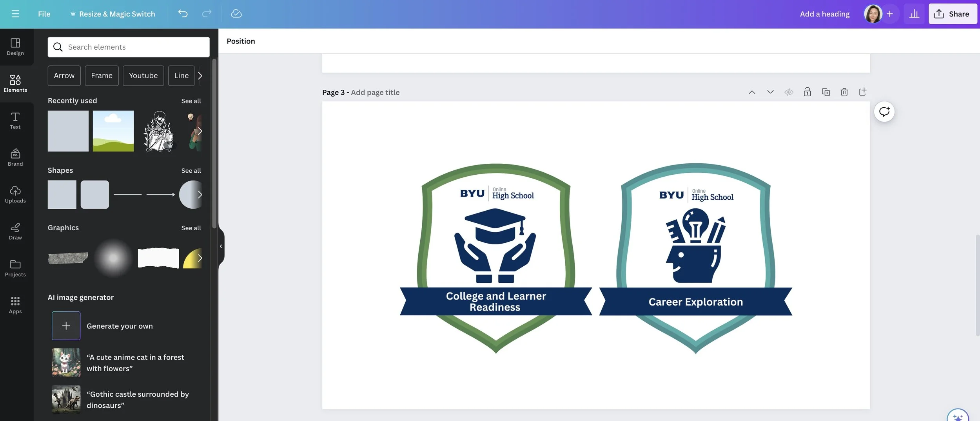Show more shapes arrow

coord(200,195)
